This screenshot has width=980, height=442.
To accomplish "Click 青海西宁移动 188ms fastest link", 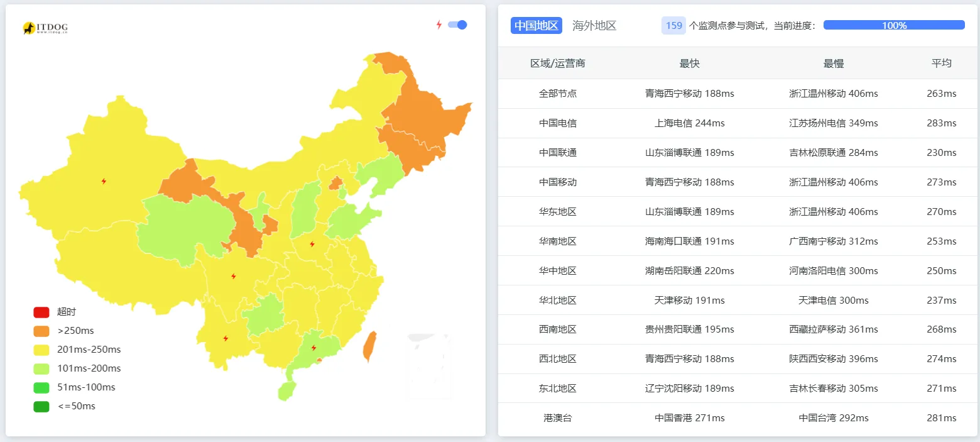I will tap(689, 93).
